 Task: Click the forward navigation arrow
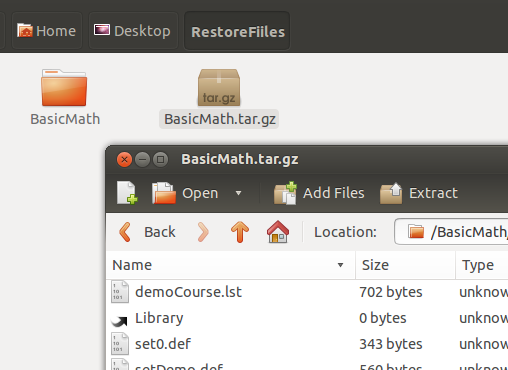pyautogui.click(x=203, y=232)
